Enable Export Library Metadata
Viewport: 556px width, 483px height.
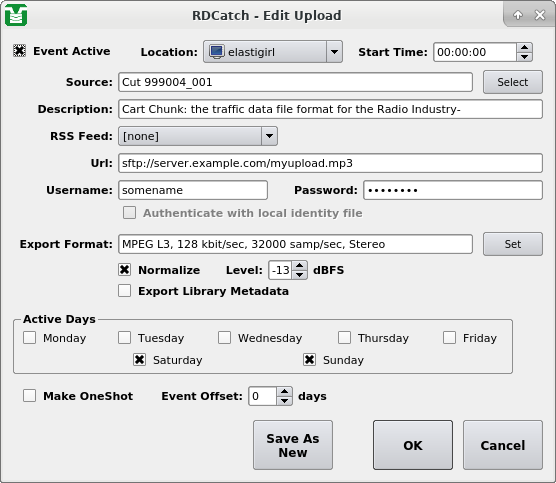pos(124,290)
